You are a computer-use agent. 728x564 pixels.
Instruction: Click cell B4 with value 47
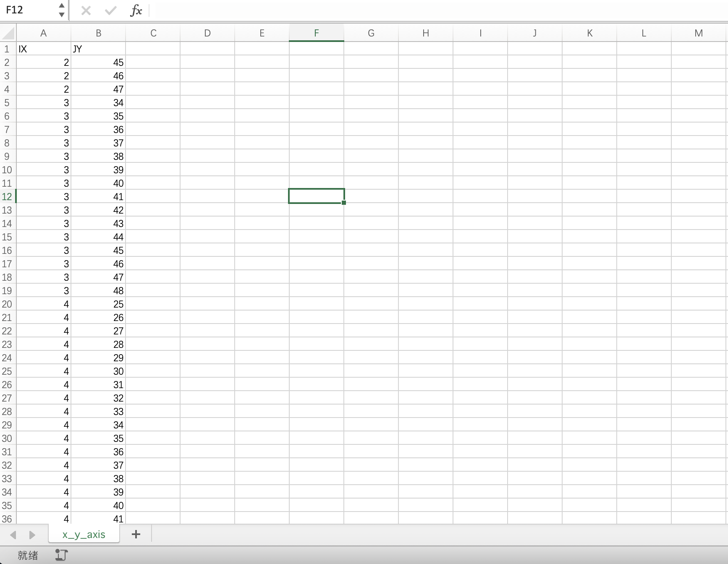pyautogui.click(x=98, y=89)
